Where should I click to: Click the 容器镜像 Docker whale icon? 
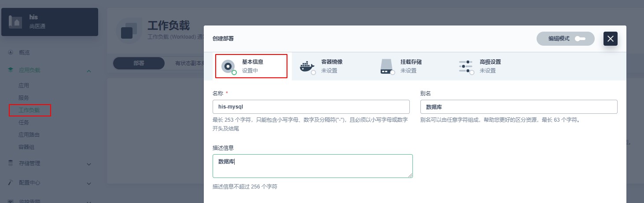point(307,66)
